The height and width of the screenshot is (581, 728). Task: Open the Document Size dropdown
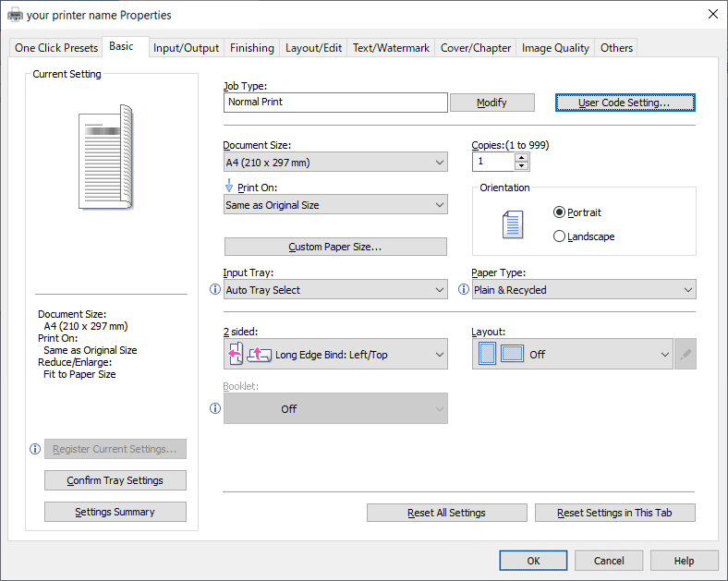[x=335, y=163]
